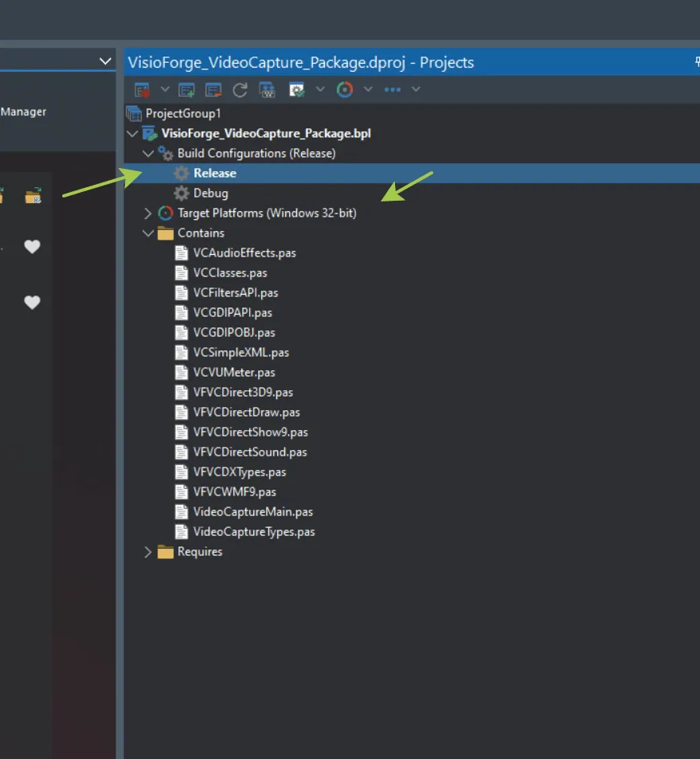Click the circular Target Platforms toolbar icon
This screenshot has width=700, height=759.
coord(345,89)
